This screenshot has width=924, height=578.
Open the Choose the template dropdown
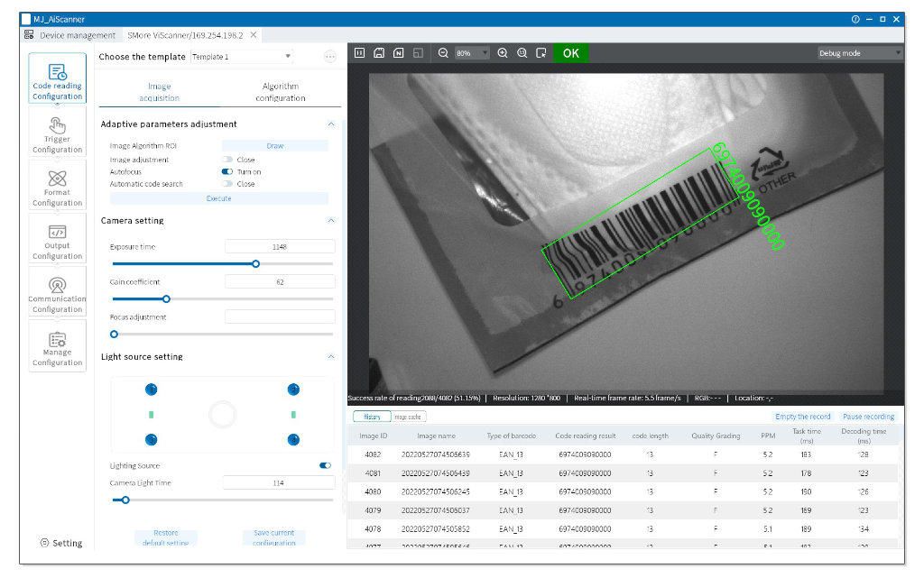(242, 57)
